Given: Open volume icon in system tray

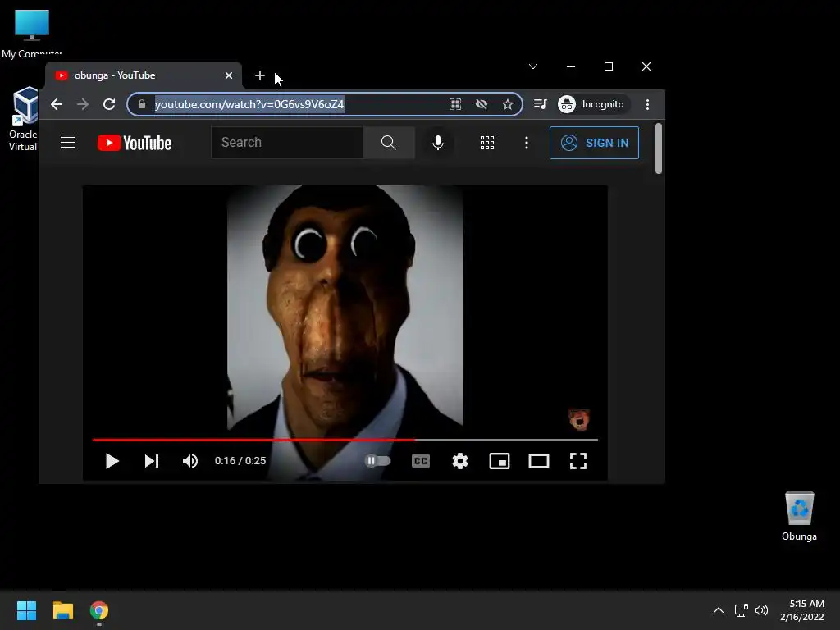Looking at the screenshot, I should [761, 610].
